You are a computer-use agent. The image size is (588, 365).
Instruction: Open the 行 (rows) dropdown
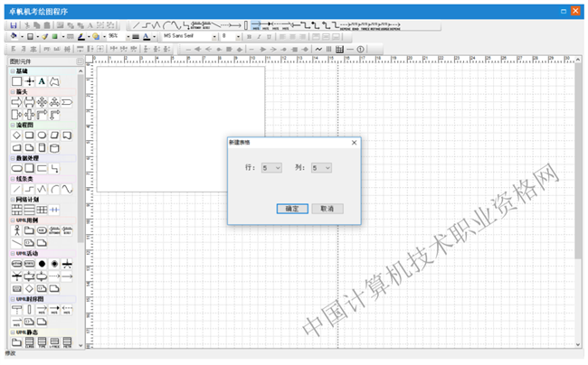pyautogui.click(x=271, y=168)
